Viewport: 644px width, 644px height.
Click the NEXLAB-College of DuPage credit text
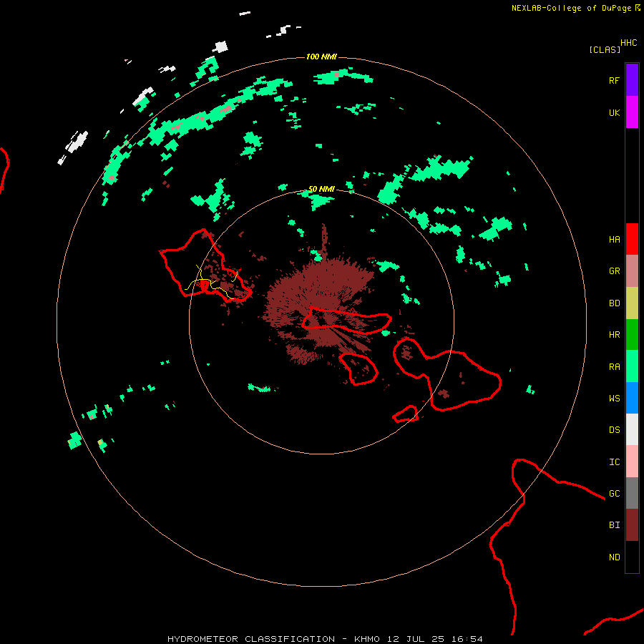(571, 8)
